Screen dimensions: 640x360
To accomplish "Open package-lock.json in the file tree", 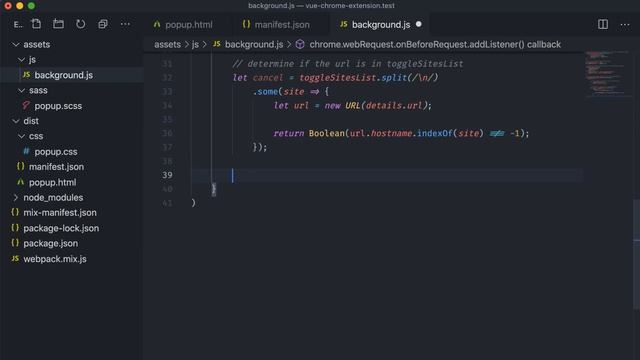I will (x=61, y=228).
